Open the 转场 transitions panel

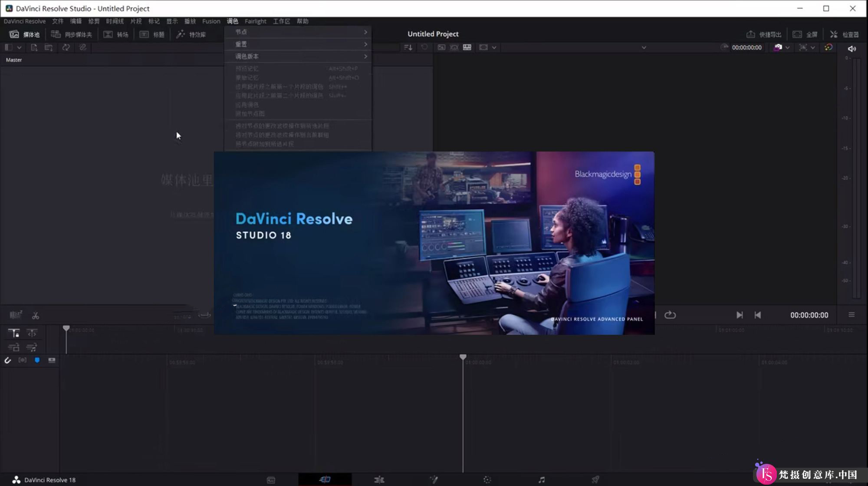coord(116,34)
